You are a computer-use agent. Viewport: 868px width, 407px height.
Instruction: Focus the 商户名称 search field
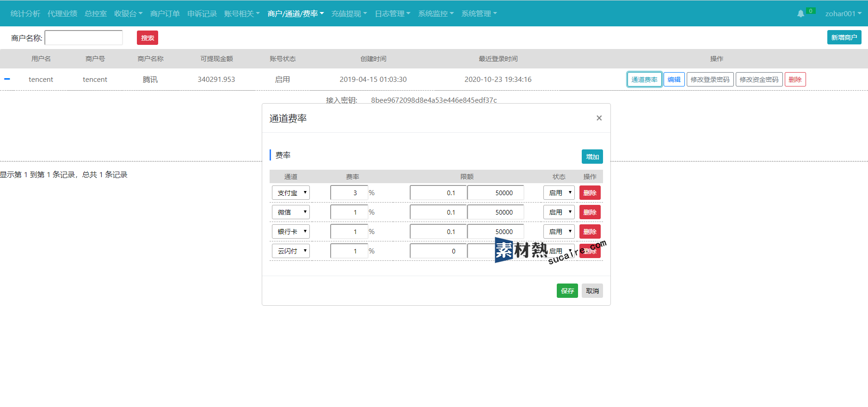pyautogui.click(x=84, y=38)
